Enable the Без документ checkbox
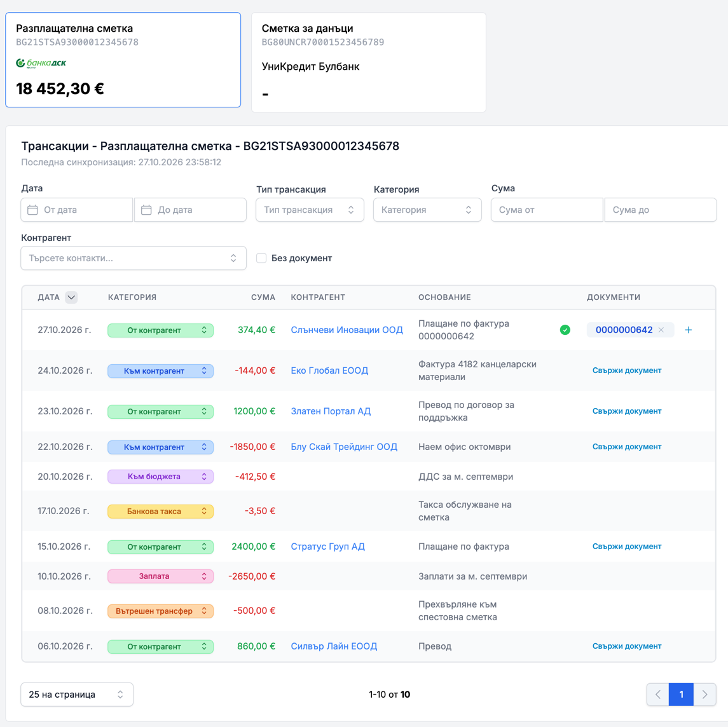 tap(261, 258)
